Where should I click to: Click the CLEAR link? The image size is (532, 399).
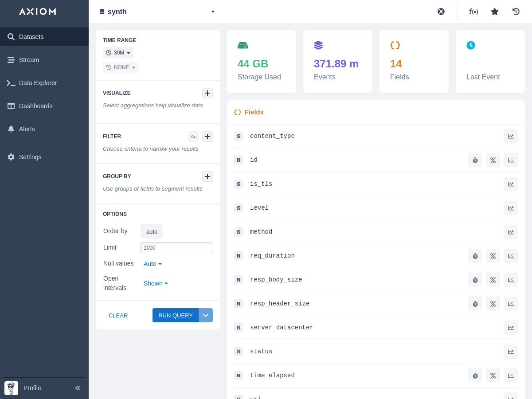[118, 315]
